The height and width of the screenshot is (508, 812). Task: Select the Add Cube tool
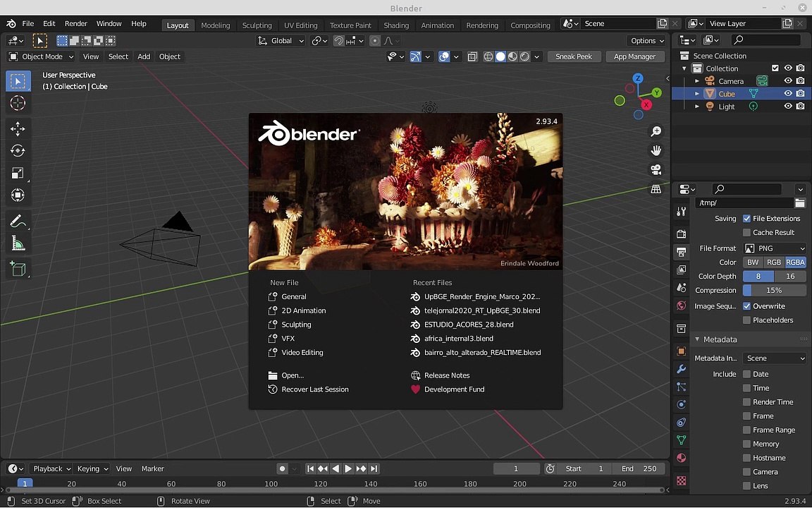point(18,269)
